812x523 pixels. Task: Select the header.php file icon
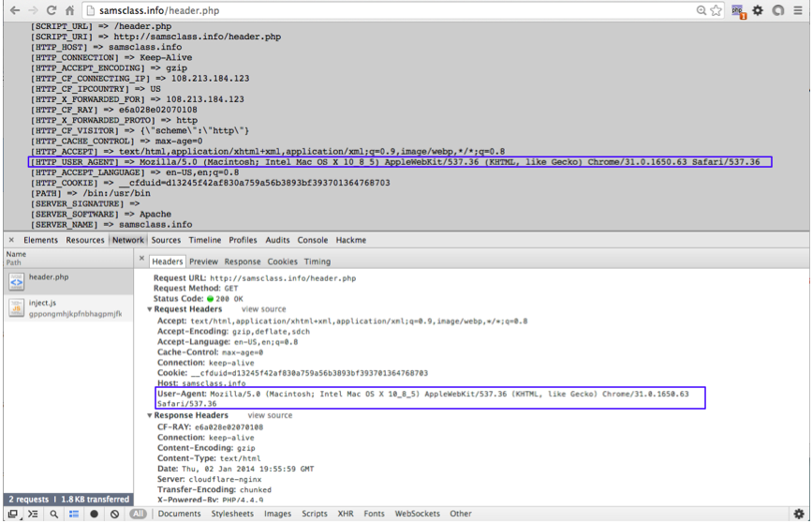click(x=17, y=281)
